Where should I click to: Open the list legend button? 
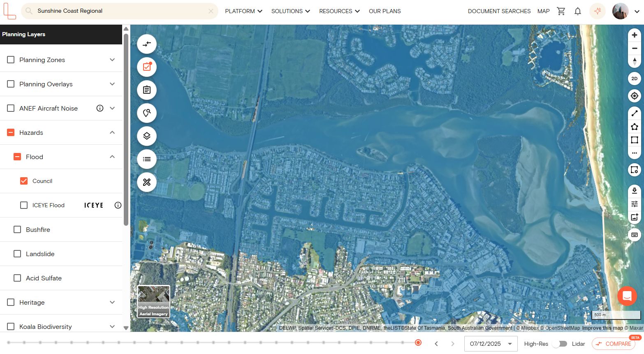point(147,159)
